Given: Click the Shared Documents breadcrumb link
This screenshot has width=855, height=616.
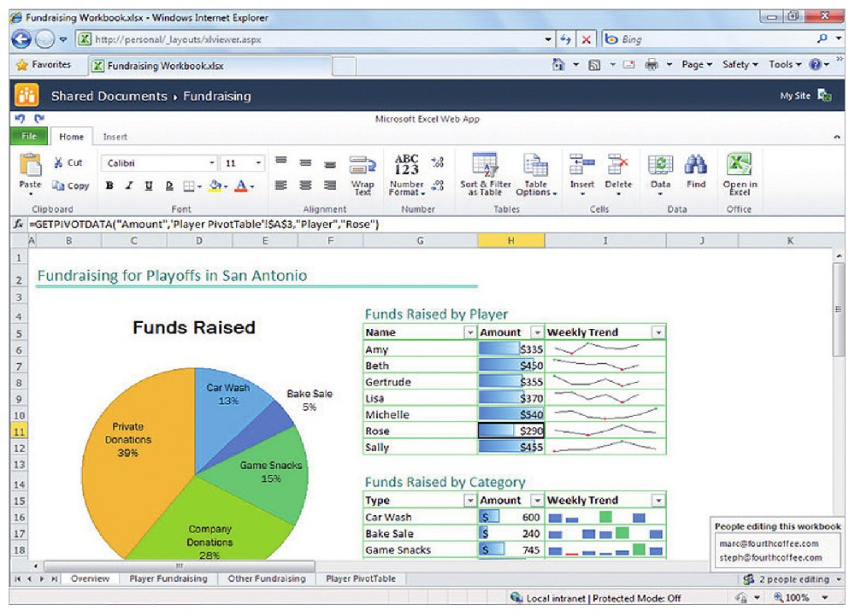Looking at the screenshot, I should (x=109, y=96).
